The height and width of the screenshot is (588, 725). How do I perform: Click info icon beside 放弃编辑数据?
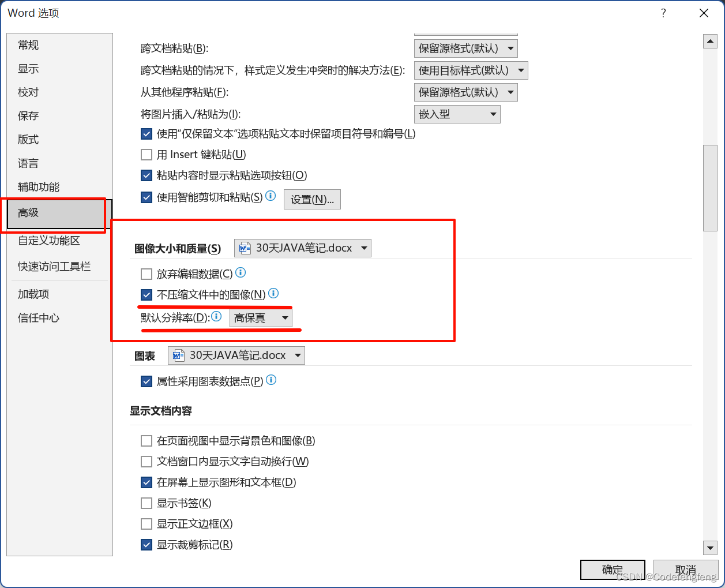point(241,272)
